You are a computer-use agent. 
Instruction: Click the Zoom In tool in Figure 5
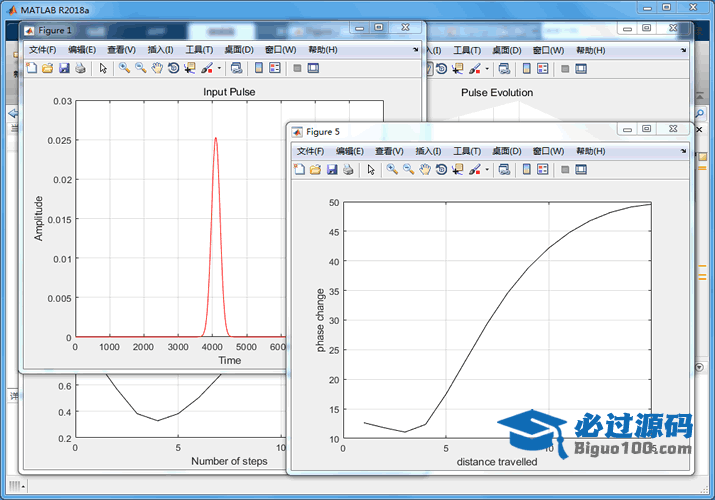(392, 170)
